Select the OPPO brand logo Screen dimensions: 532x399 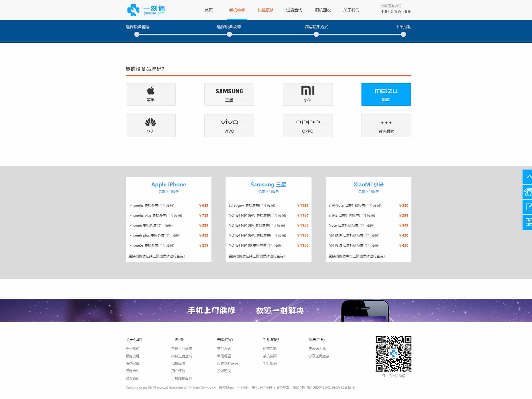pos(307,126)
